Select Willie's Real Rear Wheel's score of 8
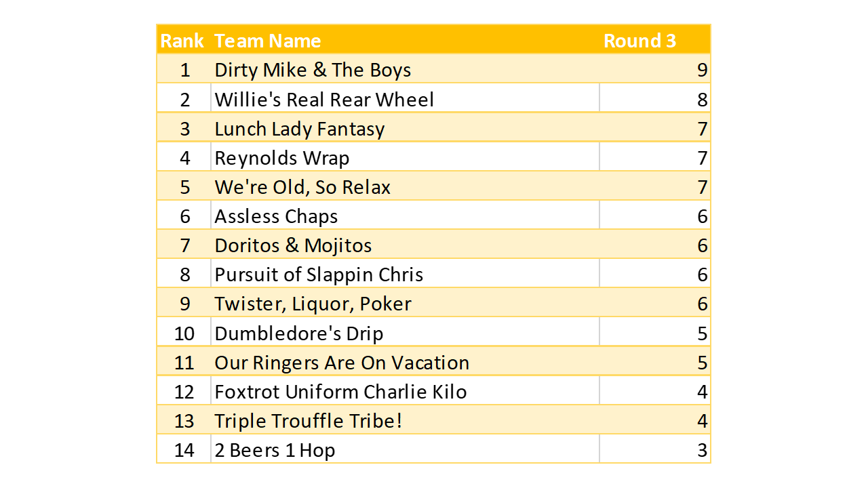Image resolution: width=868 pixels, height=488 pixels. pyautogui.click(x=701, y=100)
